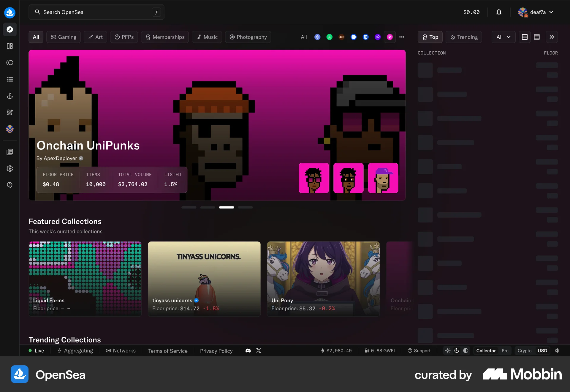The height and width of the screenshot is (392, 570).
Task: Open the help question-mark icon in sidebar
Action: [x=10, y=185]
